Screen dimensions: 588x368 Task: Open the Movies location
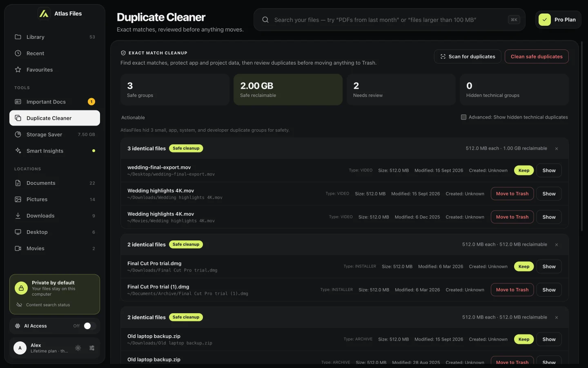[x=55, y=249]
